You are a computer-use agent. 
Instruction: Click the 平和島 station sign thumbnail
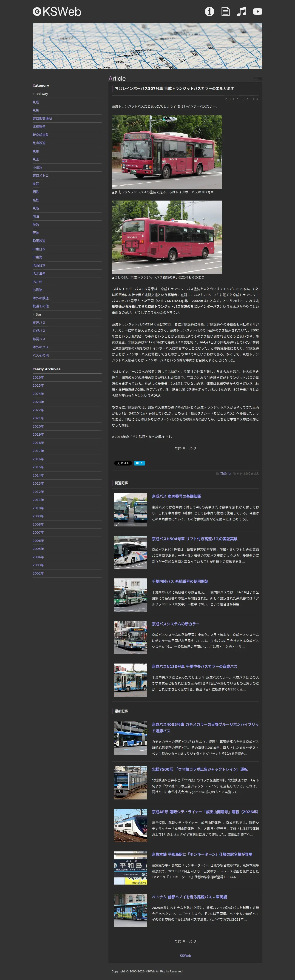(130, 868)
